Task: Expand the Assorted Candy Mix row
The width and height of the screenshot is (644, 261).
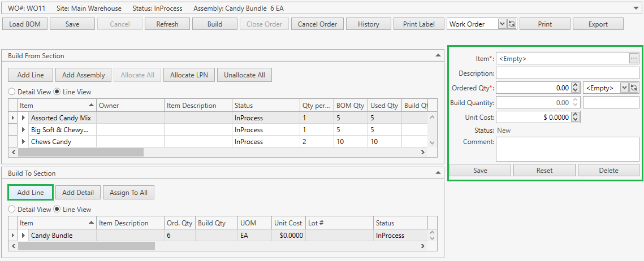Action: click(x=24, y=118)
